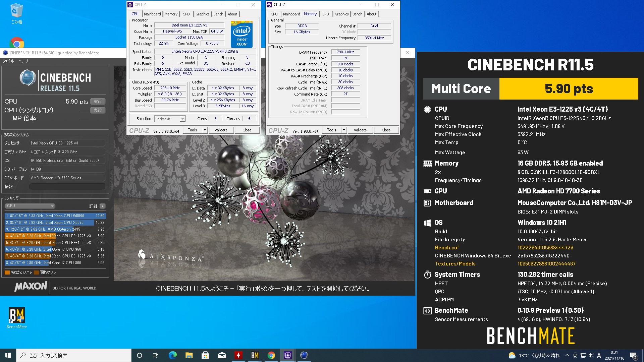Switch to Chrome via its taskbar icon
Image resolution: width=644 pixels, height=362 pixels.
[x=271, y=355]
